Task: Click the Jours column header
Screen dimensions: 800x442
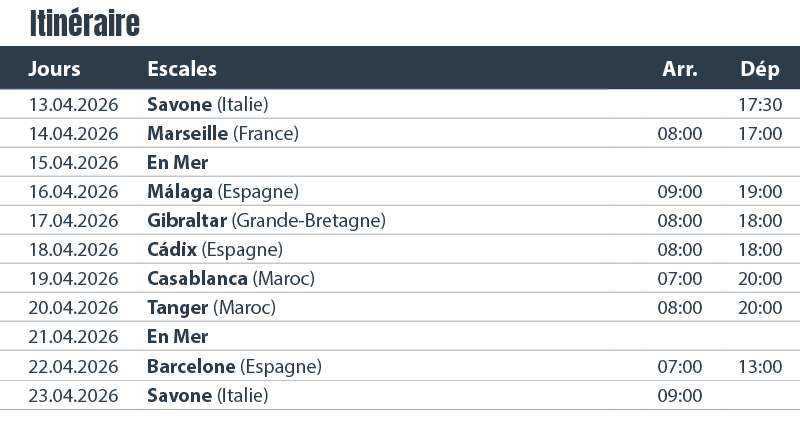Action: [x=55, y=69]
